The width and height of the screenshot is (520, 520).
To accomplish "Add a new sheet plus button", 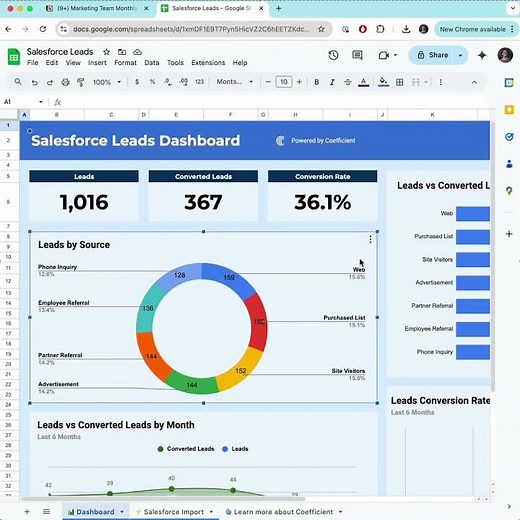I will click(27, 511).
